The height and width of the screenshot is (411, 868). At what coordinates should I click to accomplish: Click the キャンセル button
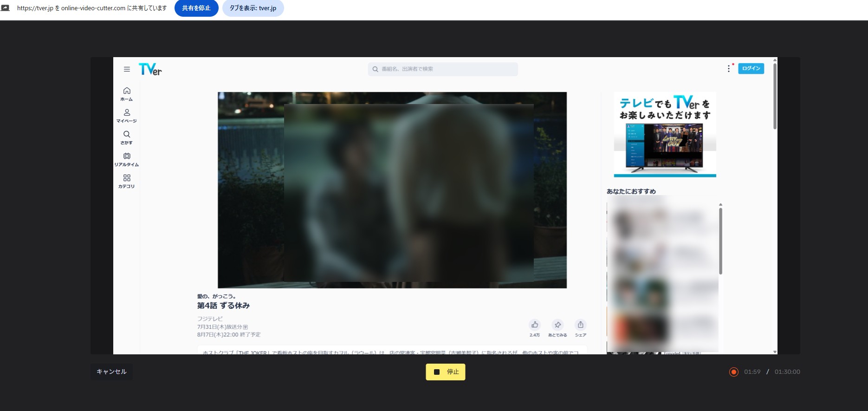coord(111,372)
